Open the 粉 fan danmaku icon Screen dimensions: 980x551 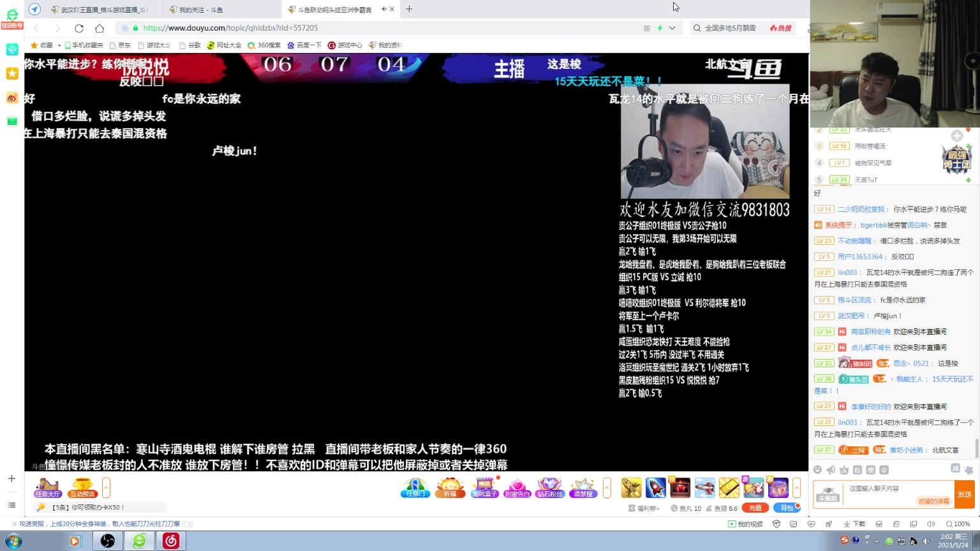[857, 470]
